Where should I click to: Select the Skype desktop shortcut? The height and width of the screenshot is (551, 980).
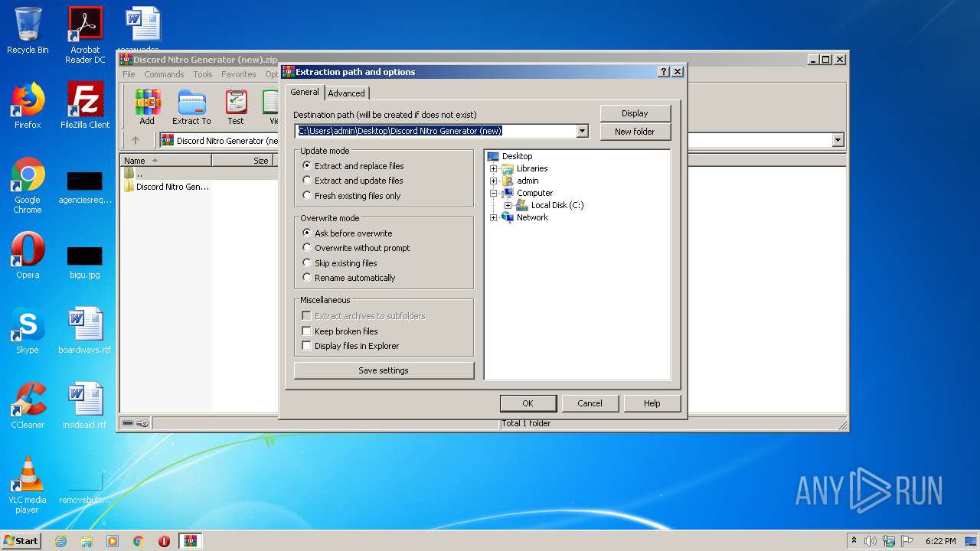coord(28,331)
